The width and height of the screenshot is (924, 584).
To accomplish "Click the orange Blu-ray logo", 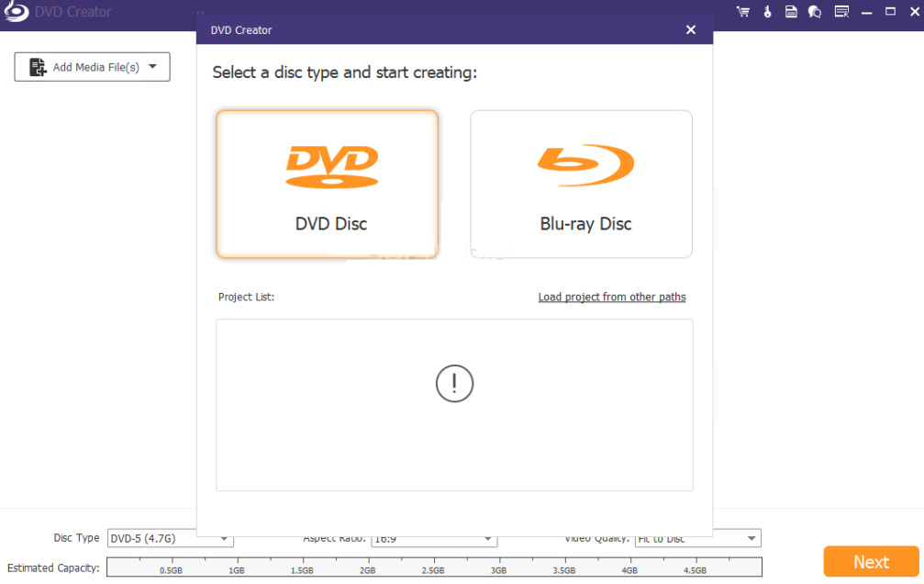I will click(x=585, y=165).
